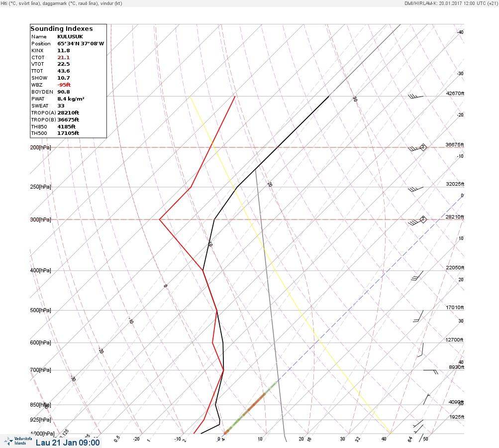Viewport: 499px width, 448px height.
Task: Select the wind barb at the 250 hPa level
Action: (415, 189)
